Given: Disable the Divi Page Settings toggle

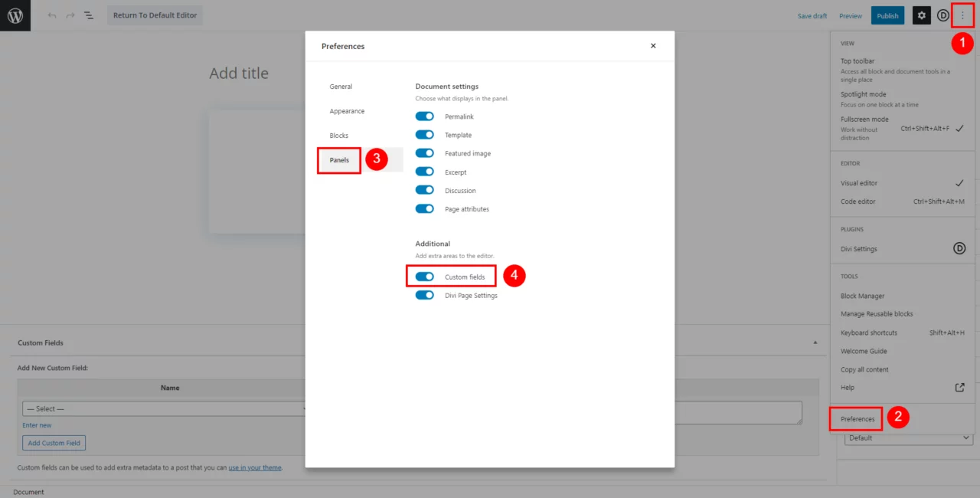Looking at the screenshot, I should point(424,295).
